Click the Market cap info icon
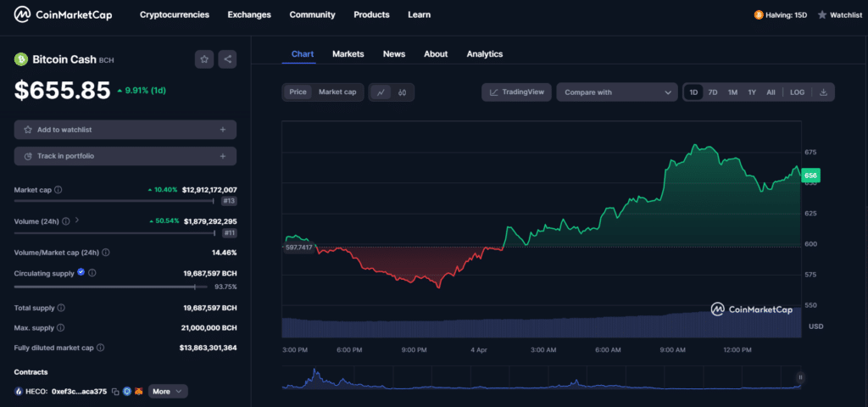The height and width of the screenshot is (407, 868). click(58, 189)
